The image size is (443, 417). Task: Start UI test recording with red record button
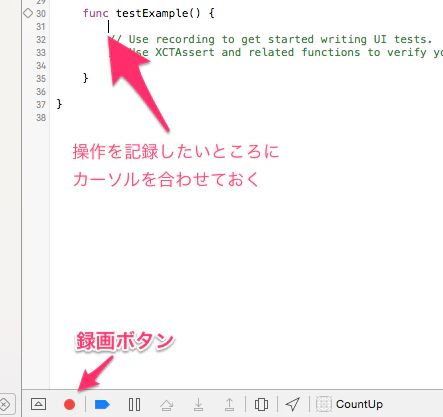click(x=69, y=404)
